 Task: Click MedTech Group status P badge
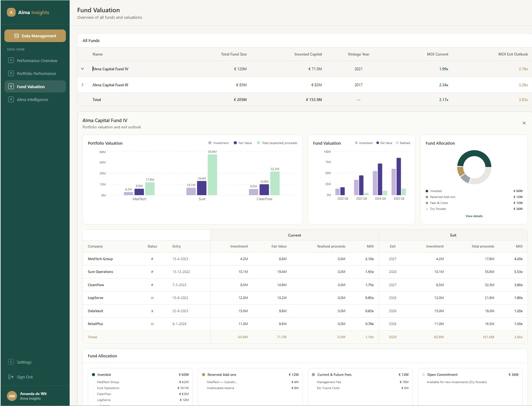click(x=152, y=259)
